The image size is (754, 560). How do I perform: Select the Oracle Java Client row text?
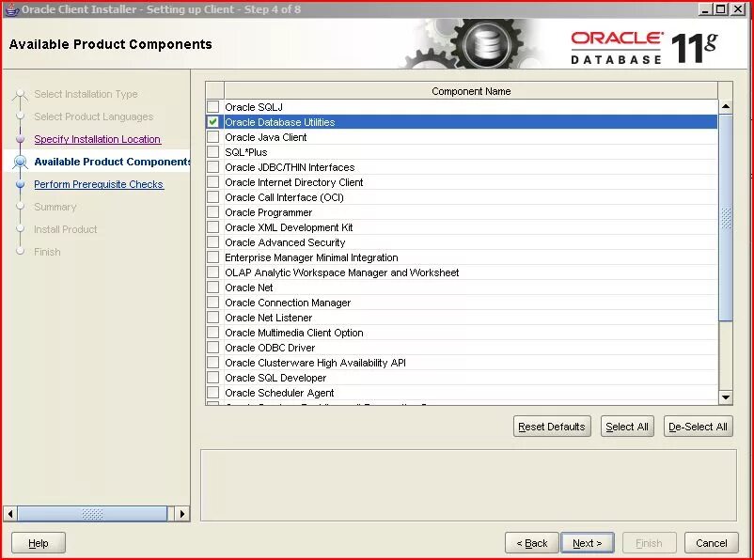(x=265, y=137)
